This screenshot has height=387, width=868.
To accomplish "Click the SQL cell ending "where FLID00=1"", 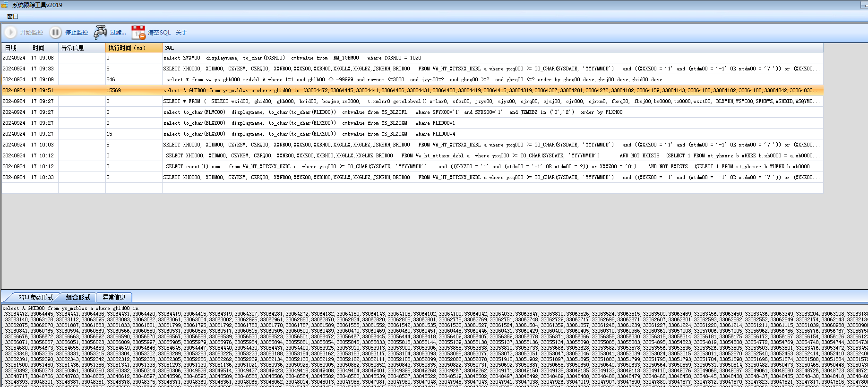I will pyautogui.click(x=492, y=123).
